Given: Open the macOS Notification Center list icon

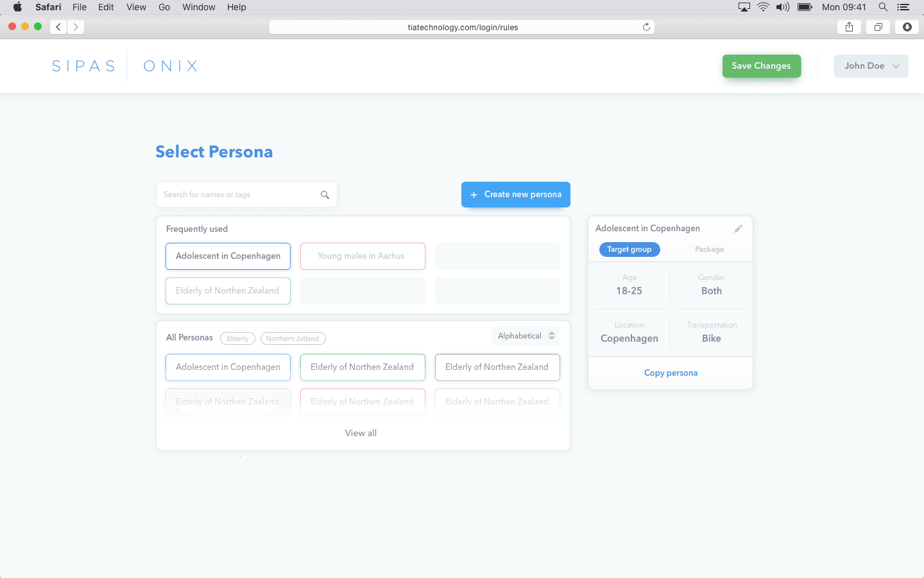Looking at the screenshot, I should click(903, 7).
